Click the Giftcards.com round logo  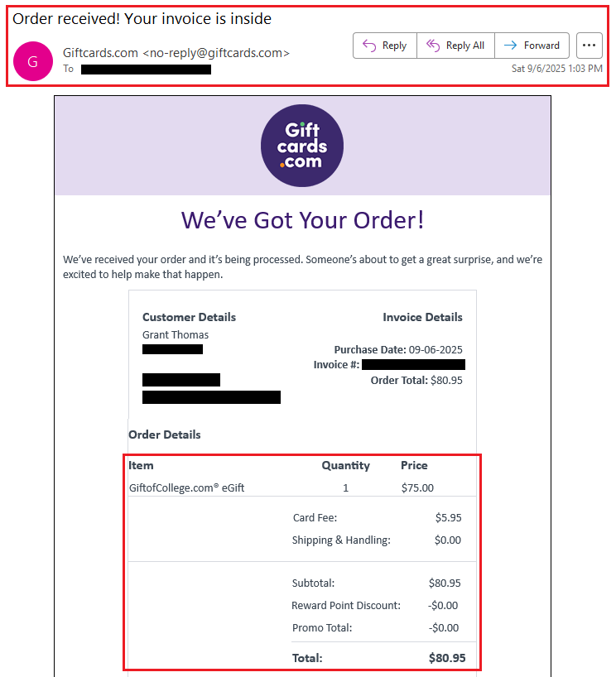302,146
